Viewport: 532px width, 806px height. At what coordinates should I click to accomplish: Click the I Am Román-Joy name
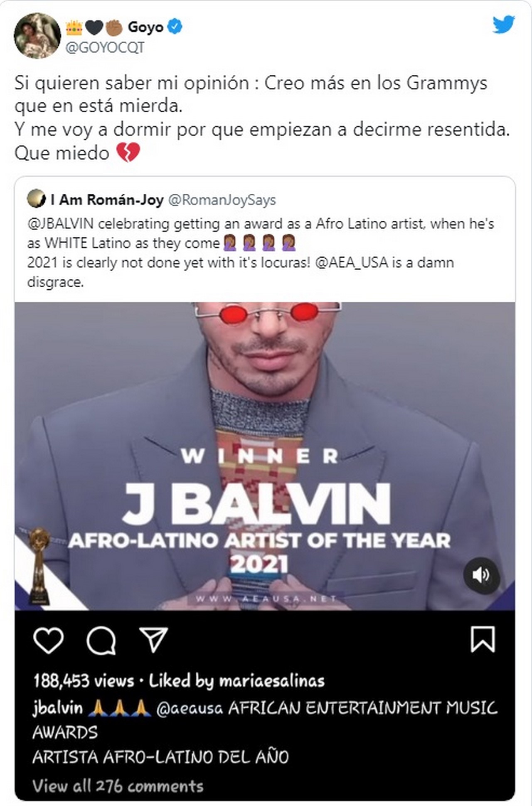coord(107,200)
